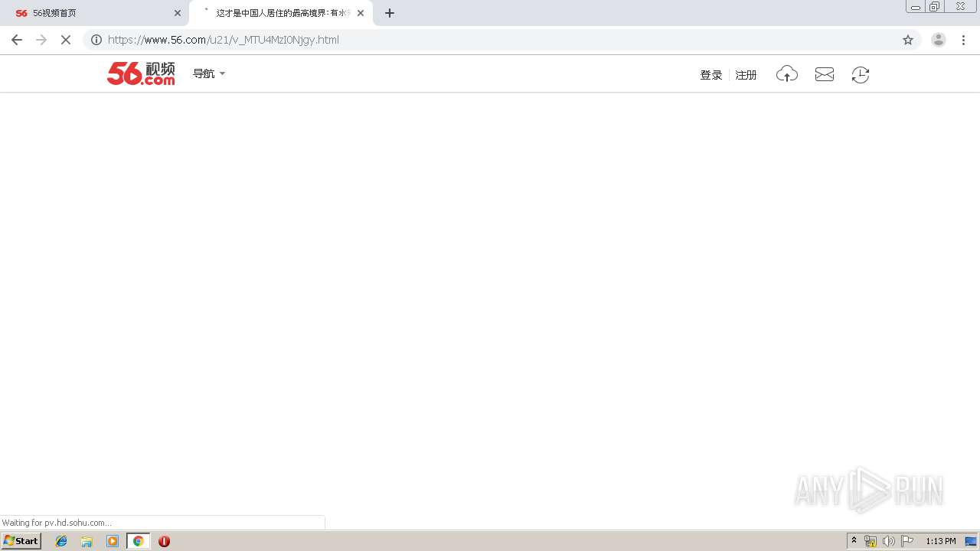980x551 pixels.
Task: Open the file explorer folder taskbar icon
Action: [87, 541]
